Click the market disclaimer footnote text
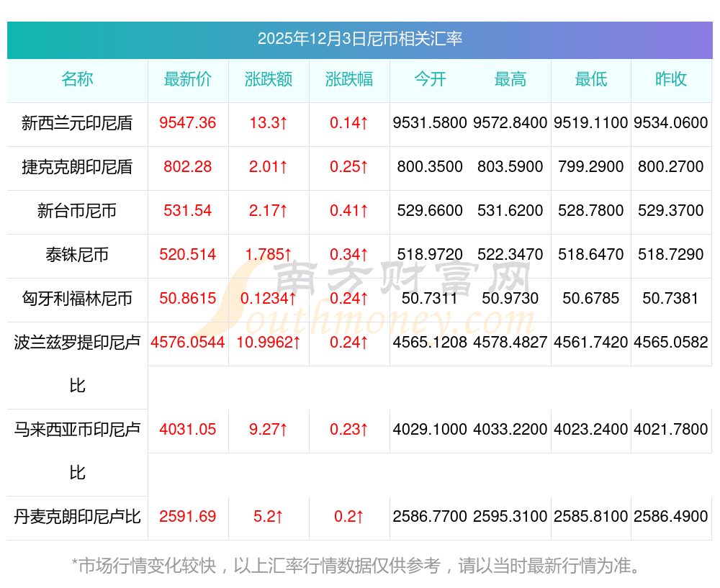The height and width of the screenshot is (588, 720). 356,566
